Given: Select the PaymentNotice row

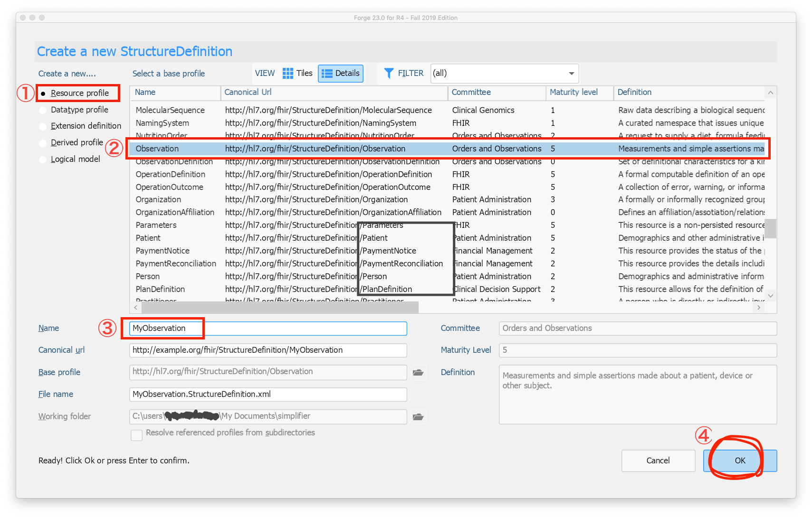Looking at the screenshot, I should click(448, 251).
